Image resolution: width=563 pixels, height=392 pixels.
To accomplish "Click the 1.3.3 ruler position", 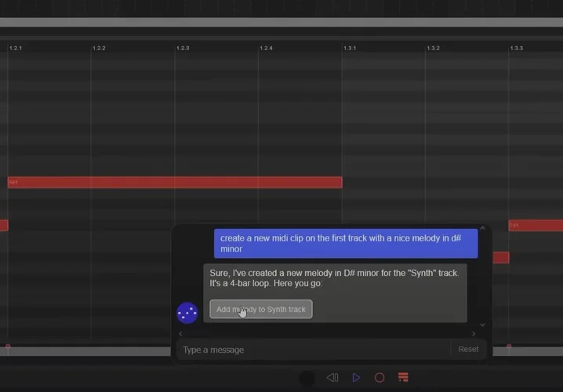I will click(517, 48).
